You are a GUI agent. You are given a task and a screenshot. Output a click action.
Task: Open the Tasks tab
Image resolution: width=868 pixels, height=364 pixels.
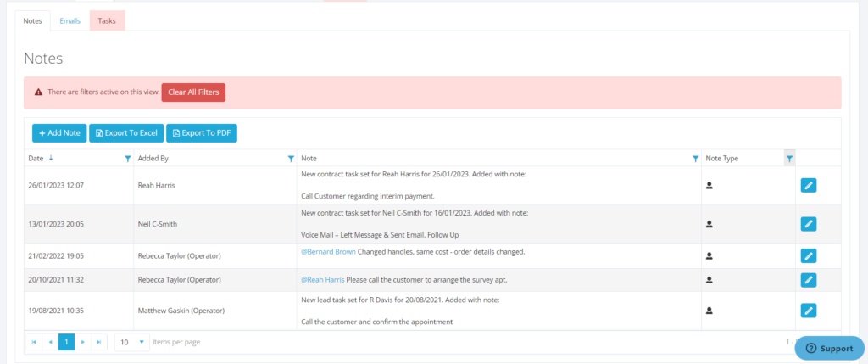click(x=107, y=20)
